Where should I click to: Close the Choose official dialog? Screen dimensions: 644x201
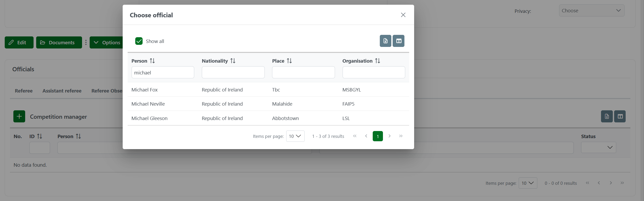pyautogui.click(x=403, y=15)
